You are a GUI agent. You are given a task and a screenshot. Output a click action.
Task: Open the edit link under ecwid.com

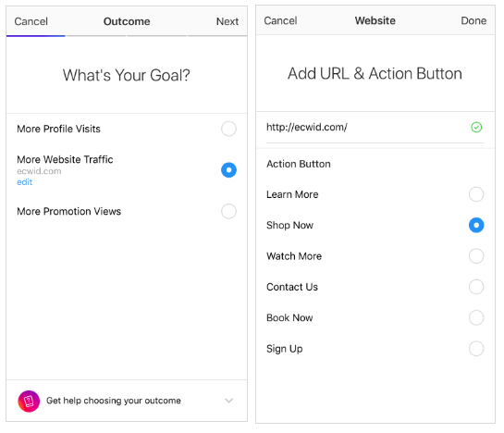24,182
